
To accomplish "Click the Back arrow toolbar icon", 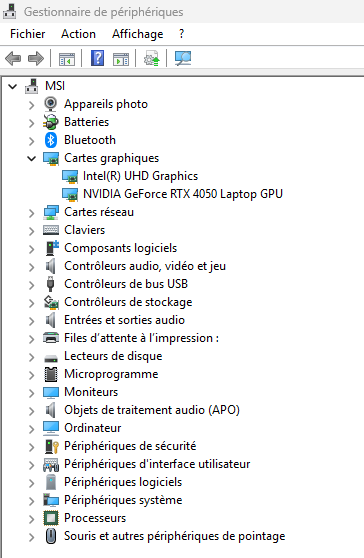I will tap(13, 58).
